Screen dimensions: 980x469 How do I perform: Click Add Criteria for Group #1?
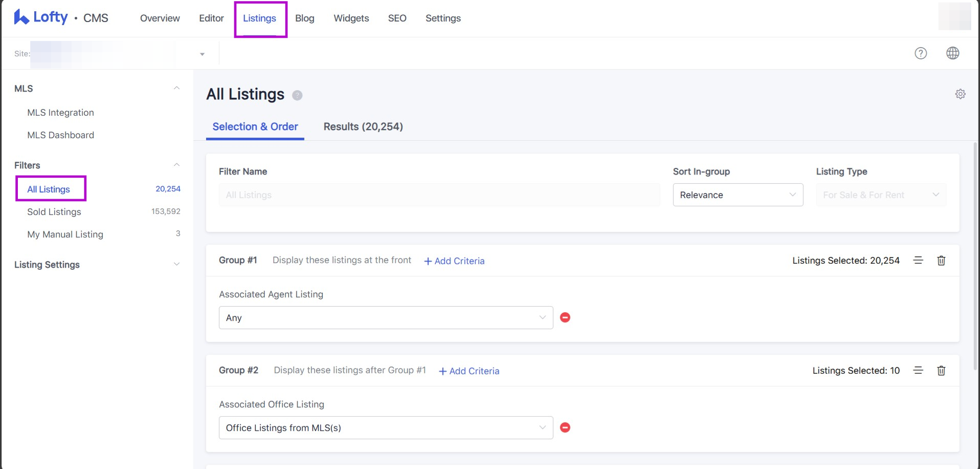(454, 261)
